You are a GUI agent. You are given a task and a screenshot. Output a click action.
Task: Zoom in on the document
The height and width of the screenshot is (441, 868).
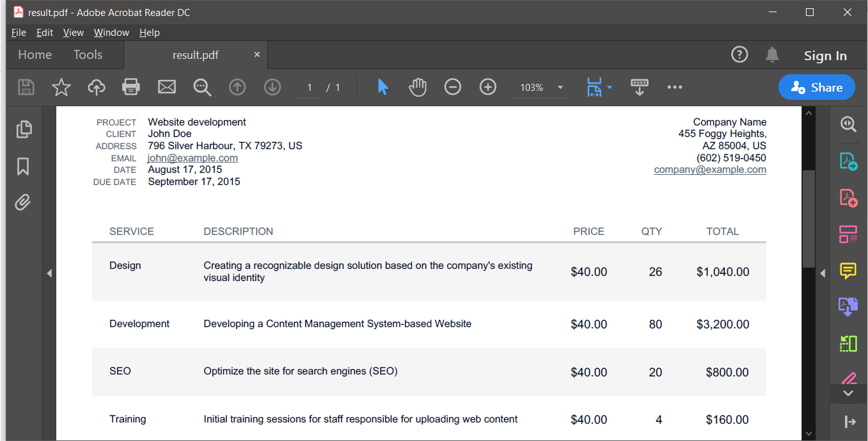pyautogui.click(x=487, y=86)
